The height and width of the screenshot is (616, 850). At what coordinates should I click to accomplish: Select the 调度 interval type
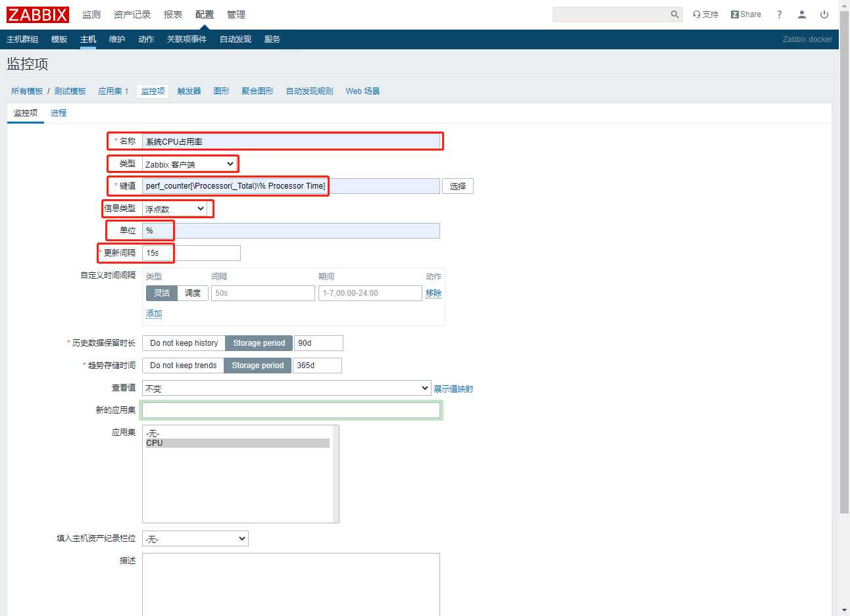click(193, 293)
